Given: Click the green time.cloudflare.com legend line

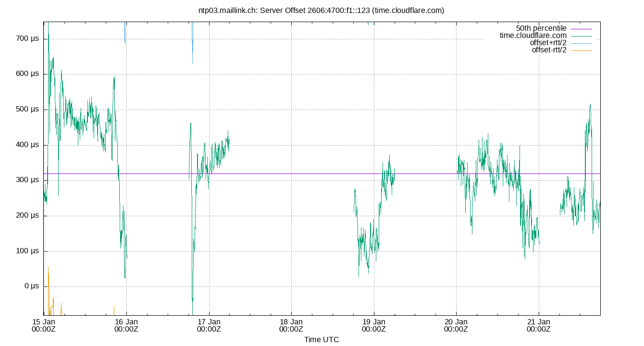Looking at the screenshot, I should point(582,36).
